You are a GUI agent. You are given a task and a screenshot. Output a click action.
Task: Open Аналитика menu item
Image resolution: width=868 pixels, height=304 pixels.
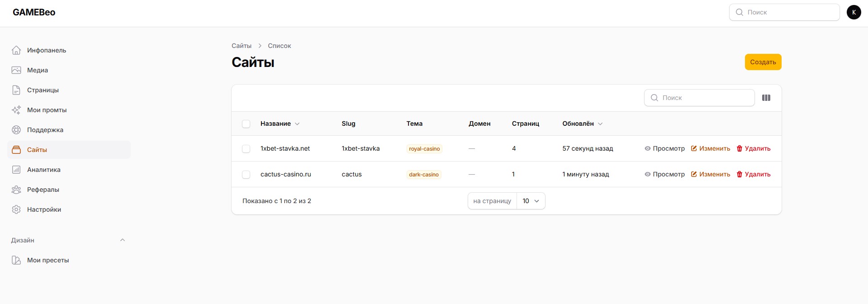pos(69,170)
